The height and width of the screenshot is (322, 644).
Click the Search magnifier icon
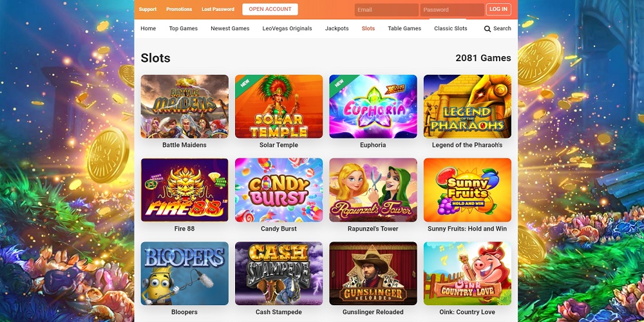[487, 29]
